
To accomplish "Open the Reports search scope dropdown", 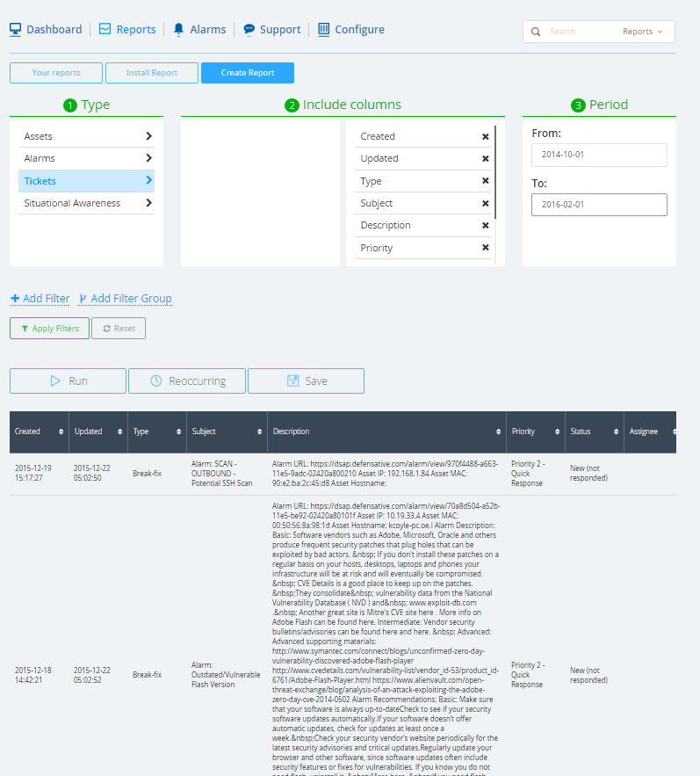I will [643, 32].
